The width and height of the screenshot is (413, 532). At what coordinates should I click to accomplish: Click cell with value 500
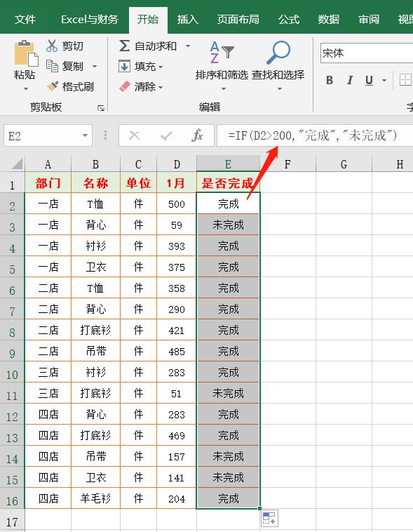[x=177, y=204]
